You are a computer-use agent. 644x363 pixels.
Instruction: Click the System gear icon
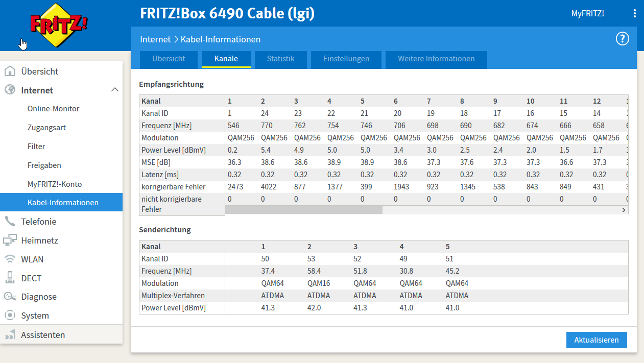click(10, 315)
